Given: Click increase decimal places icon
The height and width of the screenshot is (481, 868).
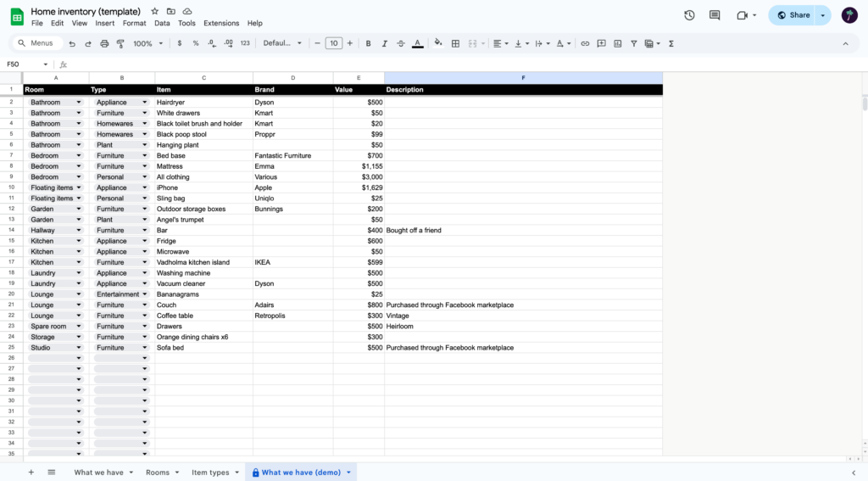Looking at the screenshot, I should point(228,43).
